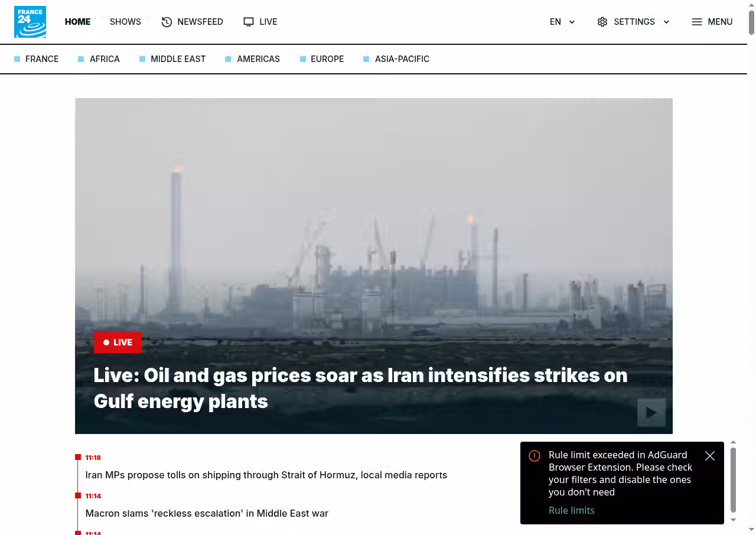Open the Iran MPs Strait of Hormuz story
Image resolution: width=756 pixels, height=535 pixels.
click(x=266, y=475)
